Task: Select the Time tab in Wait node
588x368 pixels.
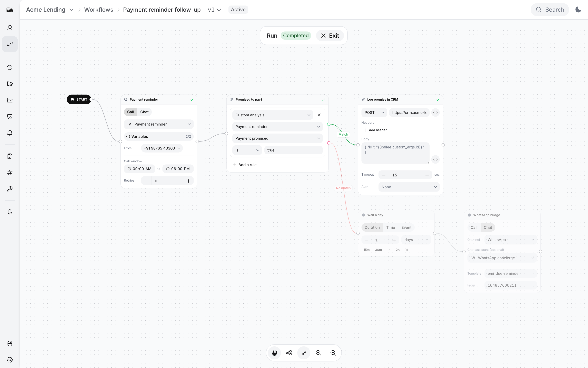Action: (x=390, y=227)
